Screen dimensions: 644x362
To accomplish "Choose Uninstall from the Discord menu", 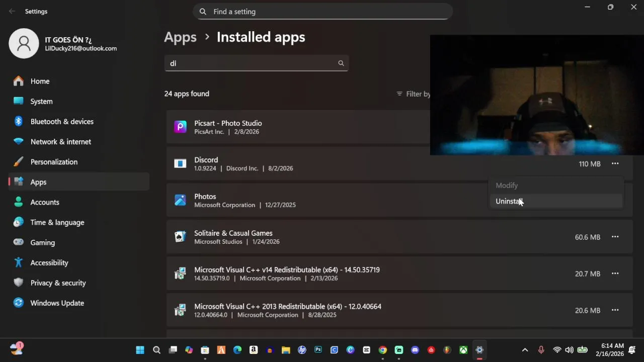I will coord(509,201).
